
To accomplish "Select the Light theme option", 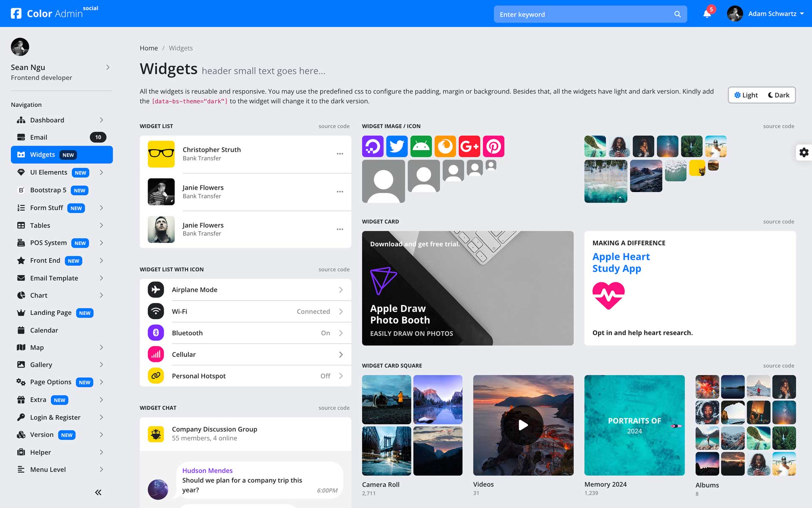I will click(746, 95).
